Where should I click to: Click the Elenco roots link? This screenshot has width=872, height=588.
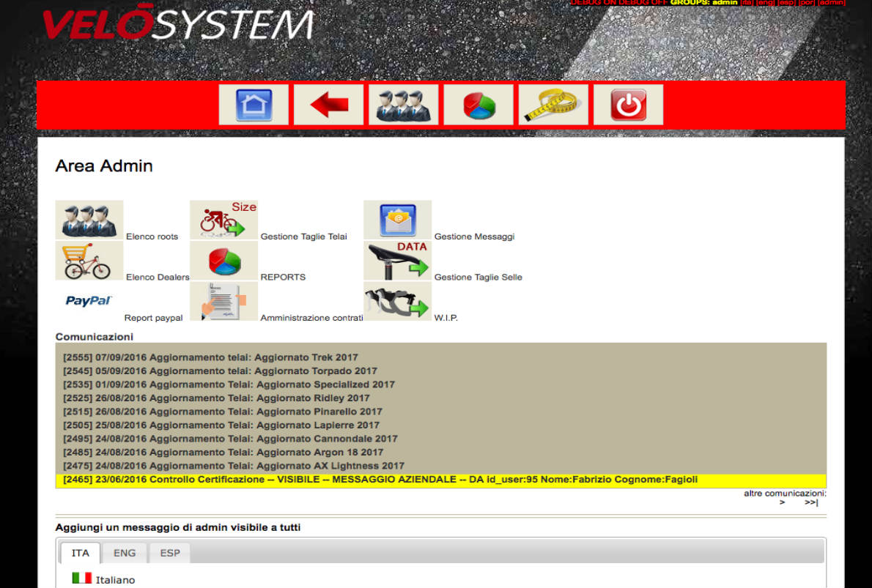click(152, 237)
